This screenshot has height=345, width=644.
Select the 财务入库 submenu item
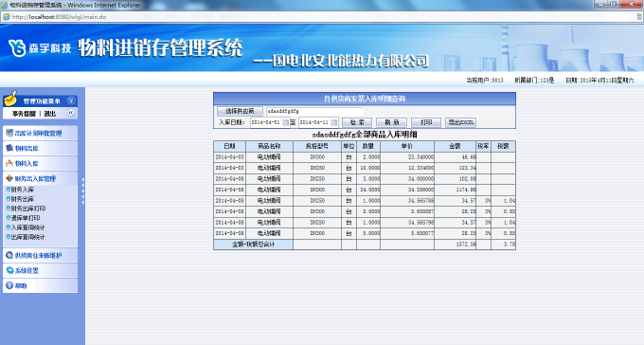(x=22, y=190)
